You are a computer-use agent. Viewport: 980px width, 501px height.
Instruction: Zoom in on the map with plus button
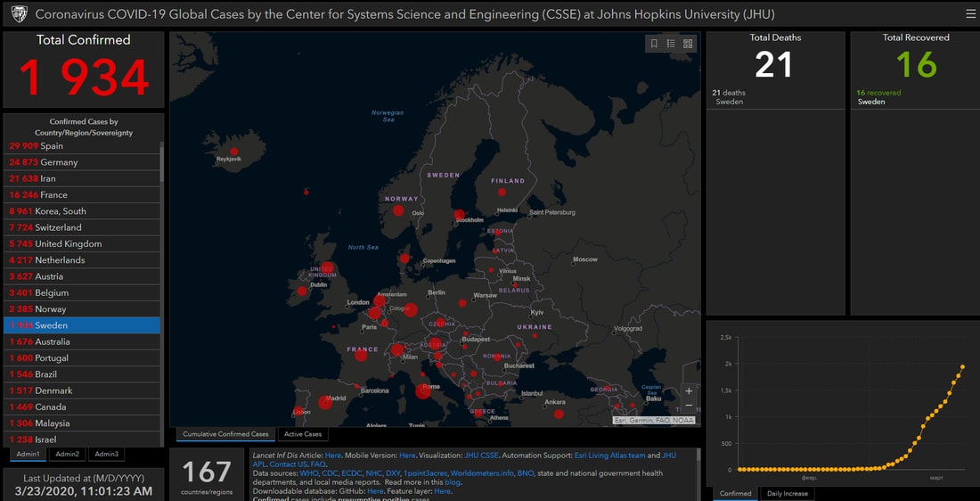tap(689, 391)
